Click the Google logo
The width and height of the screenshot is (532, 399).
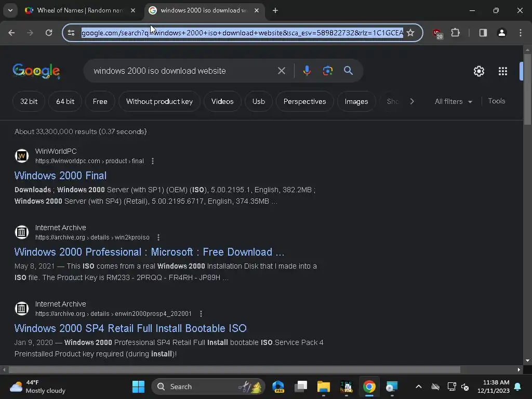tap(36, 71)
